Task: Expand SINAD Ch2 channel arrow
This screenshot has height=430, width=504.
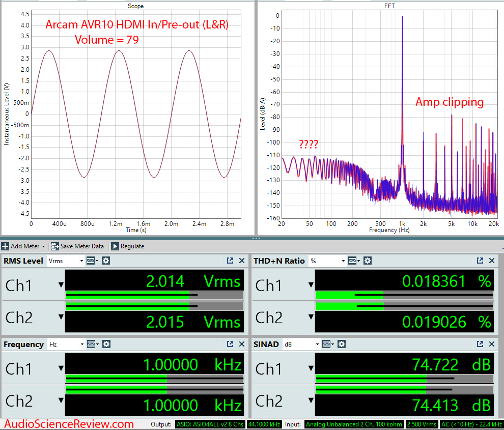Action: (x=311, y=400)
